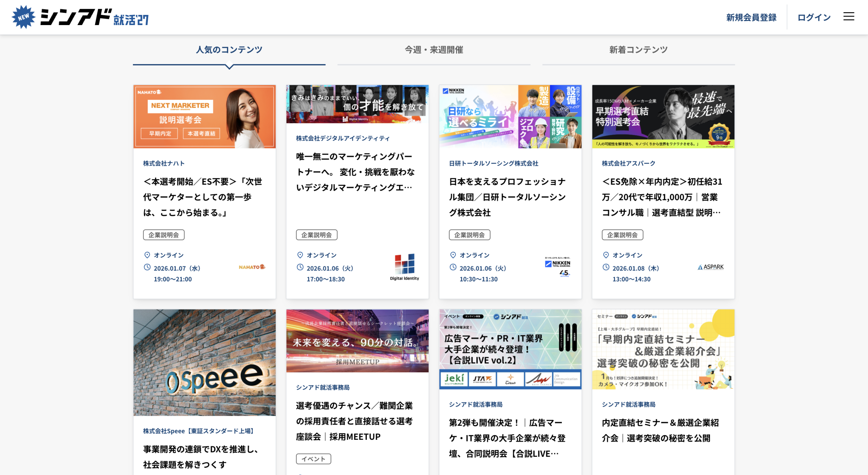Open 株式会社ナハト company name link
Viewport: 868px width, 475px height.
[x=164, y=163]
